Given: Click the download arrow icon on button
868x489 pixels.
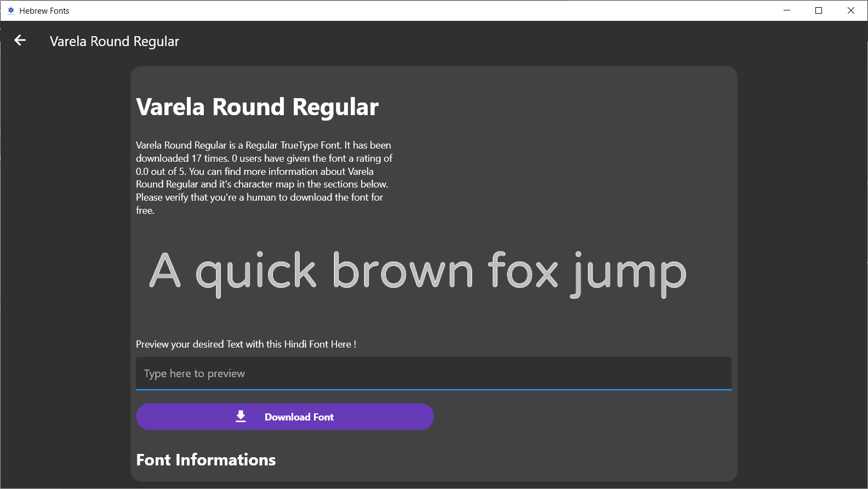Looking at the screenshot, I should [x=241, y=417].
